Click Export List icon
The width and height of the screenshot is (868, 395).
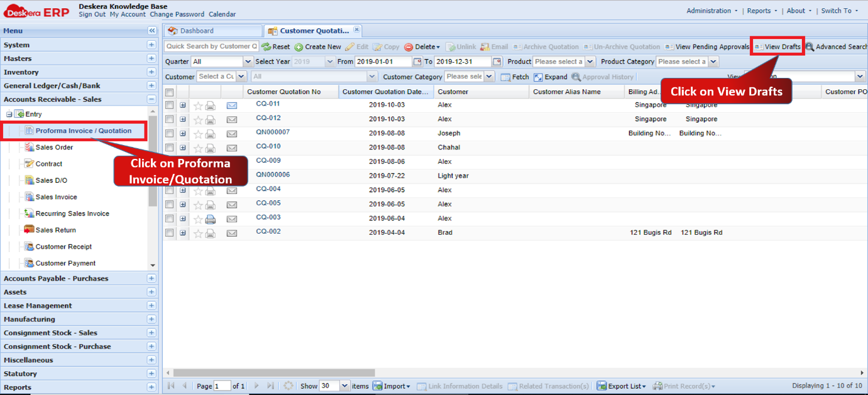[x=602, y=386]
